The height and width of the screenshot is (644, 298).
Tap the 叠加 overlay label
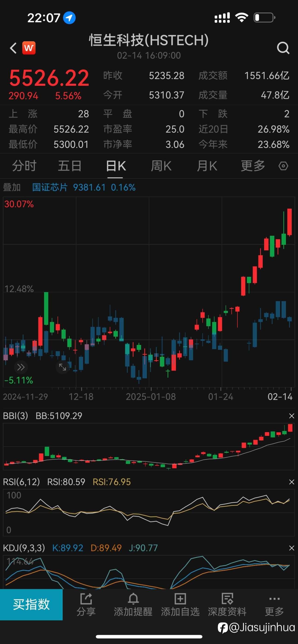[x=12, y=187]
